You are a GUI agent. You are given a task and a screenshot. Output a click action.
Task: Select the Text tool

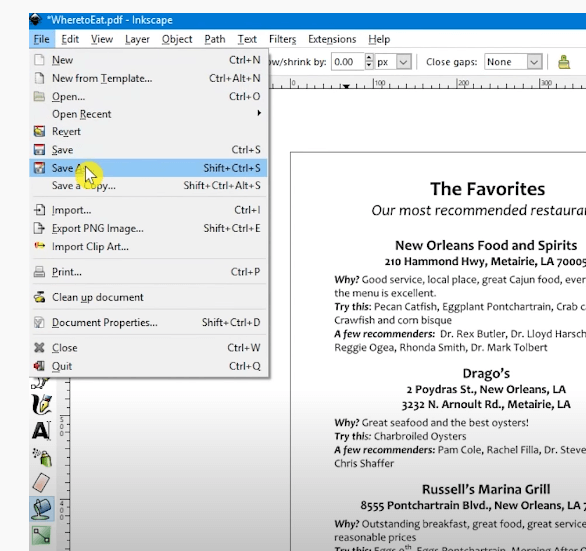[41, 431]
